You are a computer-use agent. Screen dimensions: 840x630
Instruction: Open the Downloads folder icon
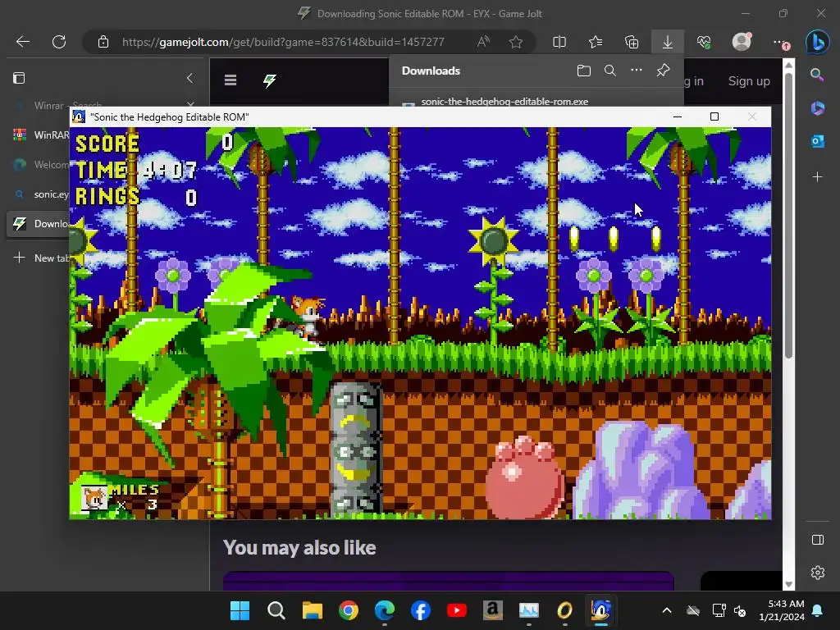tap(584, 71)
